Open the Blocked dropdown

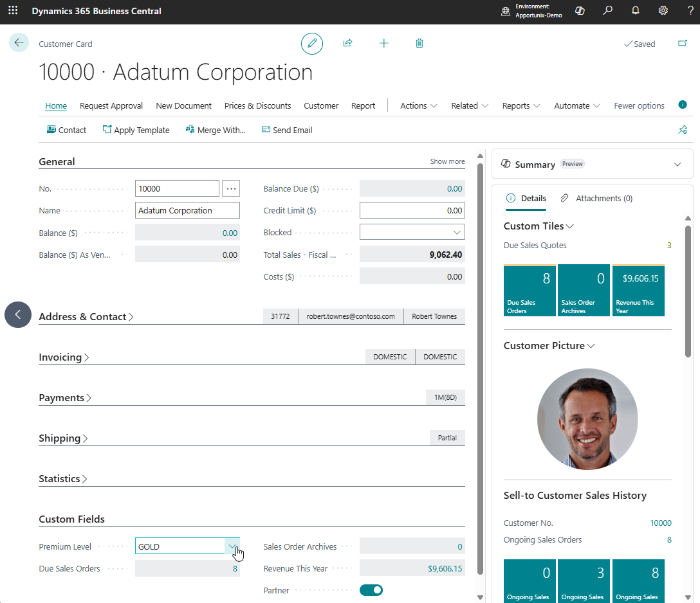point(457,232)
